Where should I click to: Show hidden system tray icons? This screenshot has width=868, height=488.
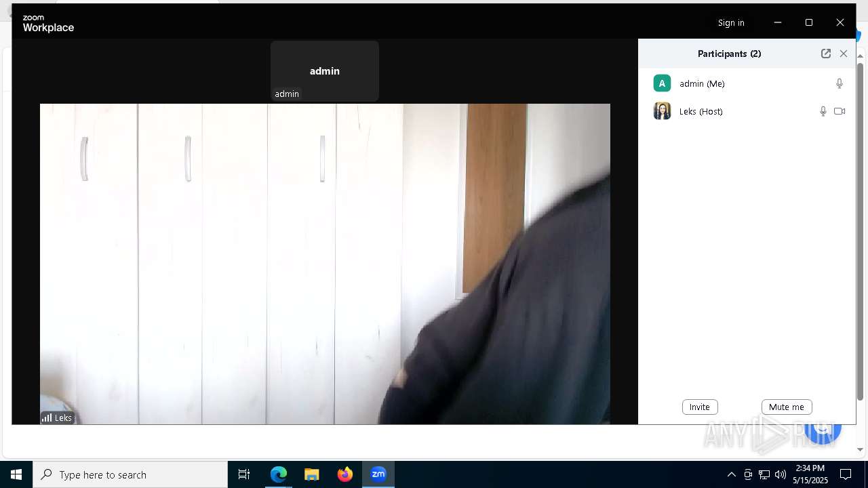(x=731, y=474)
